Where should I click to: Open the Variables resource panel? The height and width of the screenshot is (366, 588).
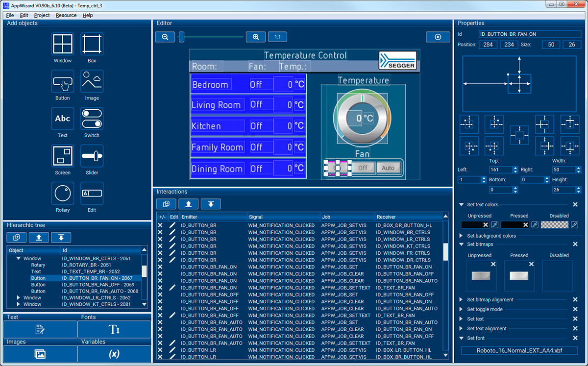pyautogui.click(x=114, y=354)
